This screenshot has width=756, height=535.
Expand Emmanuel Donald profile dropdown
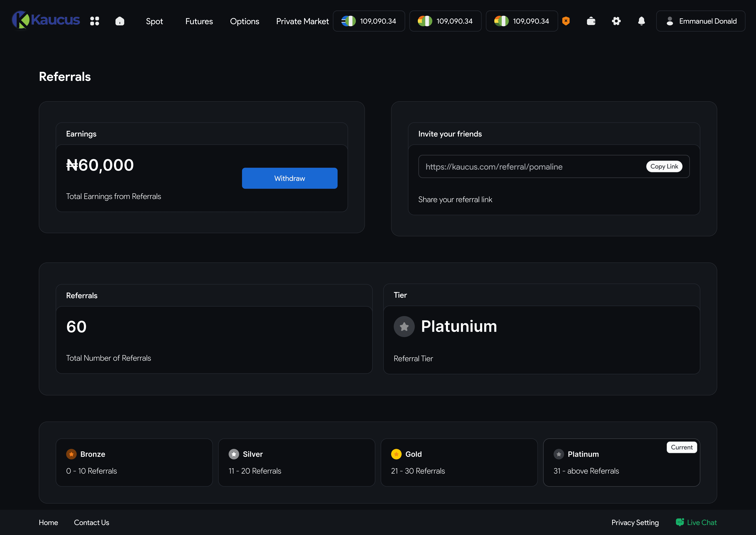(x=700, y=21)
